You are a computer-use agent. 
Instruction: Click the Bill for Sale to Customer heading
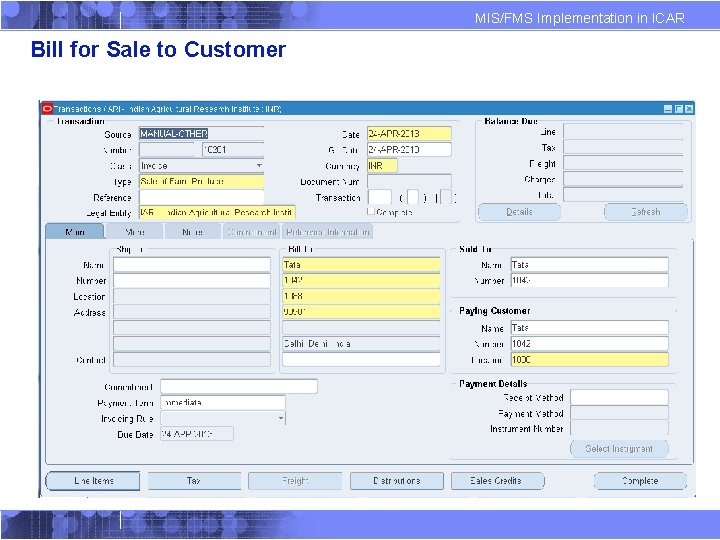(x=158, y=49)
